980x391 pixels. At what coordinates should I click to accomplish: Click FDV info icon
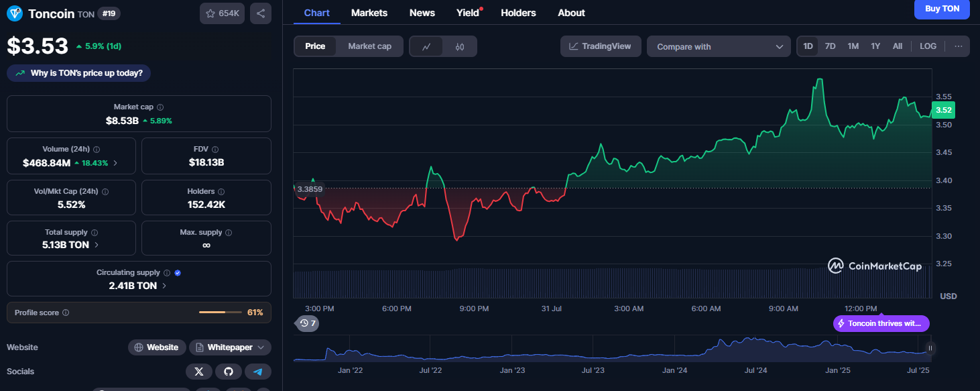[215, 150]
